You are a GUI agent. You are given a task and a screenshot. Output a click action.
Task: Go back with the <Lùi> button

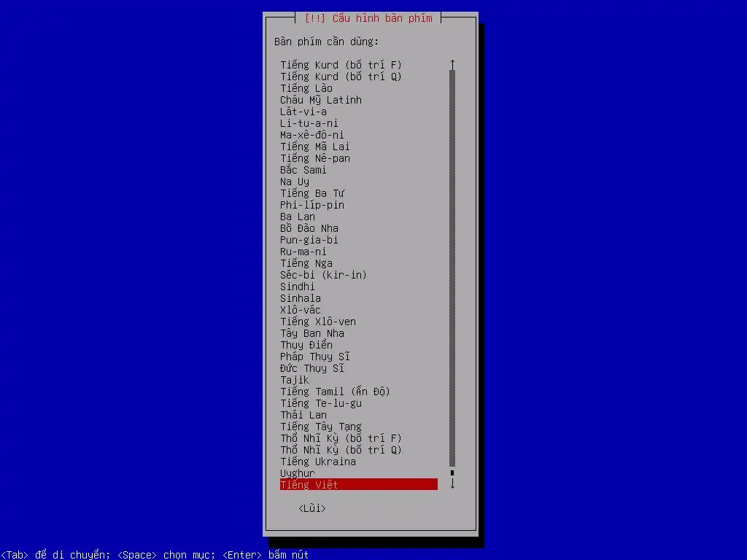[x=312, y=508]
